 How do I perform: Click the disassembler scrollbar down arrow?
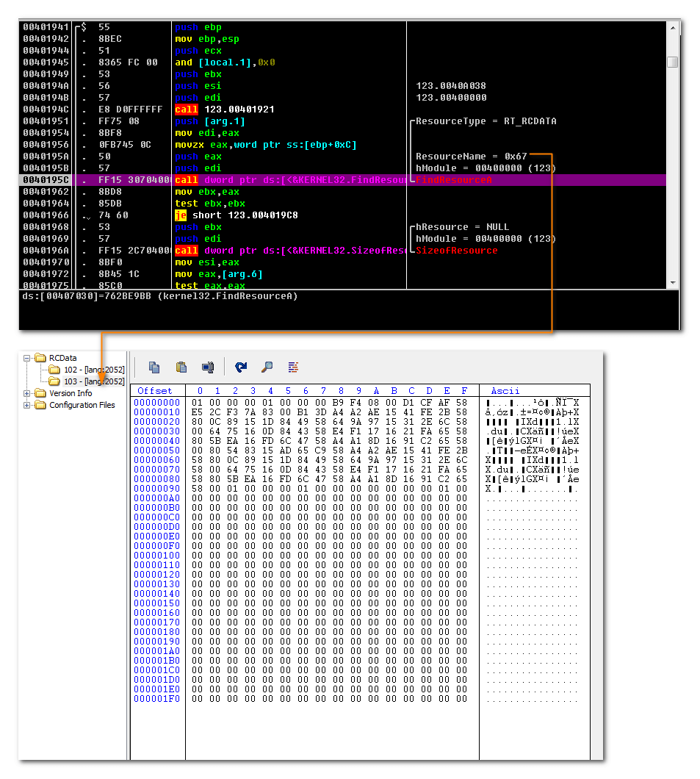pos(673,283)
